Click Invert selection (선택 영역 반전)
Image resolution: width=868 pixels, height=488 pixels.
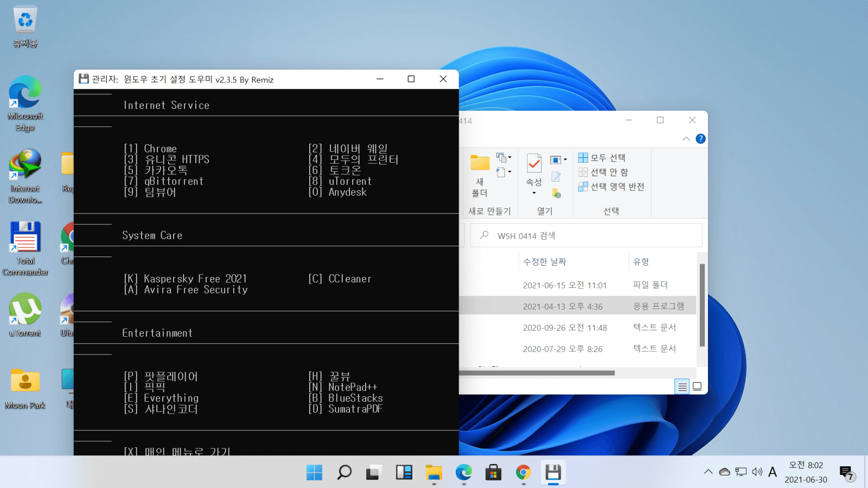tap(611, 187)
